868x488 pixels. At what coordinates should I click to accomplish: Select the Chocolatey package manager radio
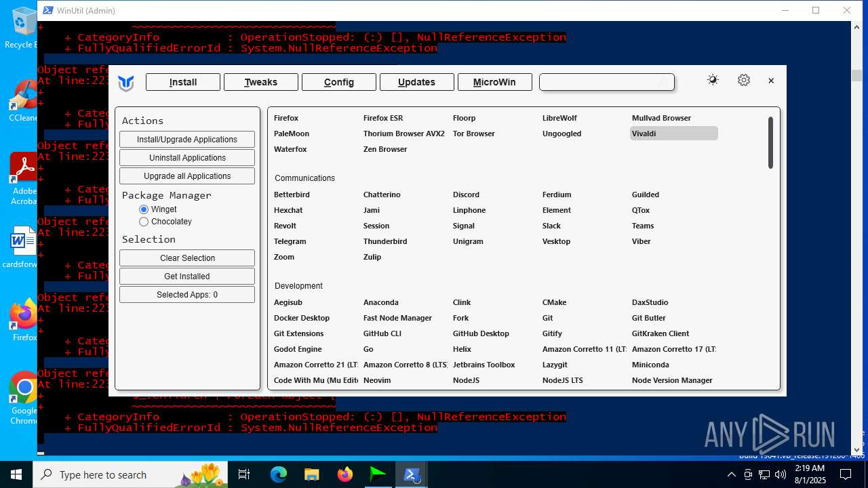[144, 222]
